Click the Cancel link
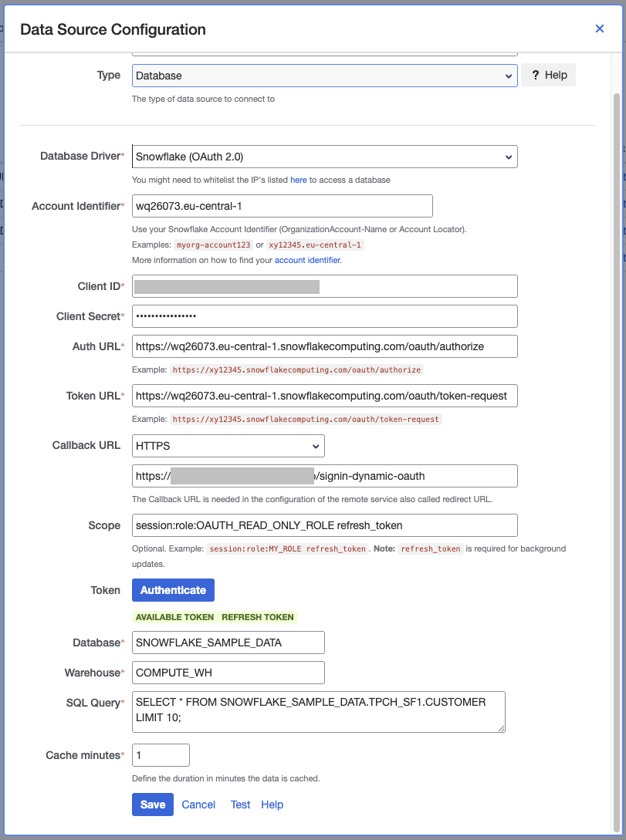Image resolution: width=626 pixels, height=840 pixels. tap(198, 805)
